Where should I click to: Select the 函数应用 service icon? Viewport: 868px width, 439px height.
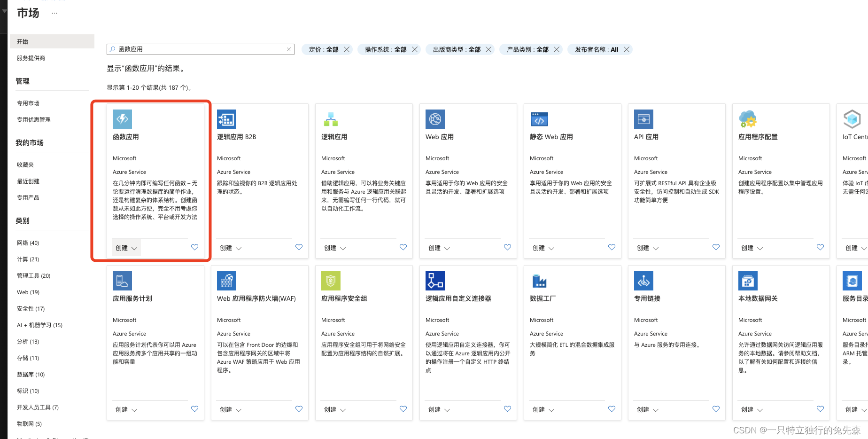(122, 119)
